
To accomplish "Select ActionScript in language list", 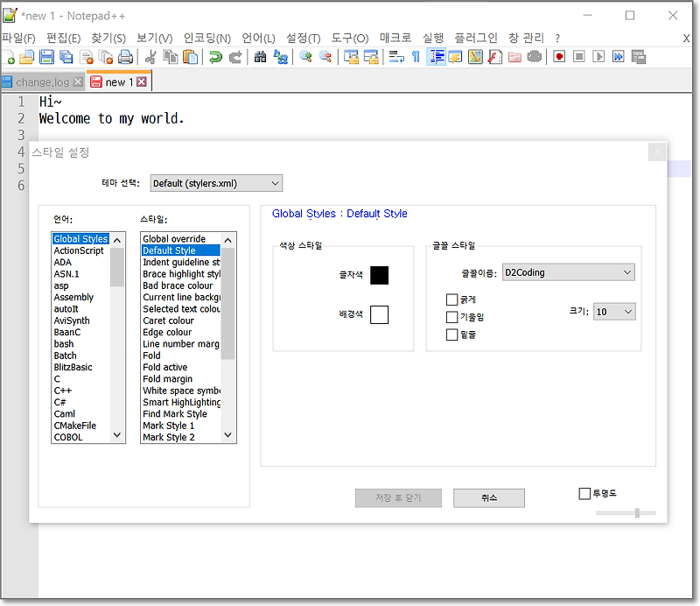I will pos(79,250).
